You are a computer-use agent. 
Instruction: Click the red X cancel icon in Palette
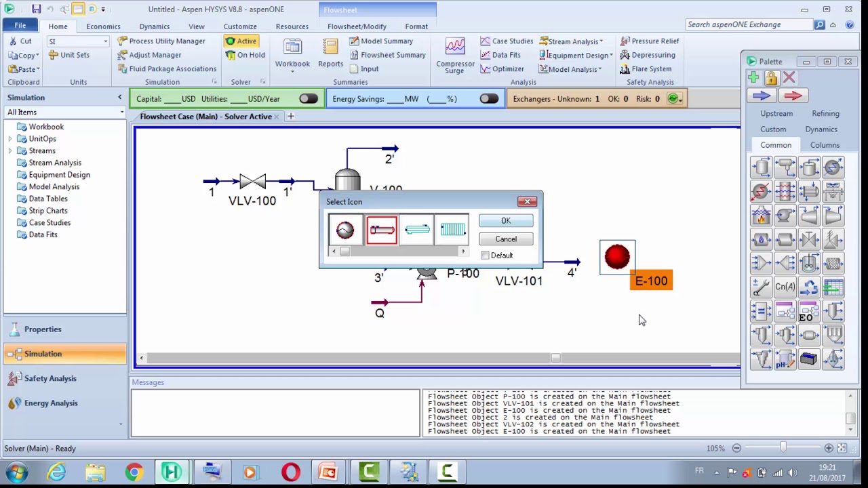coord(789,77)
